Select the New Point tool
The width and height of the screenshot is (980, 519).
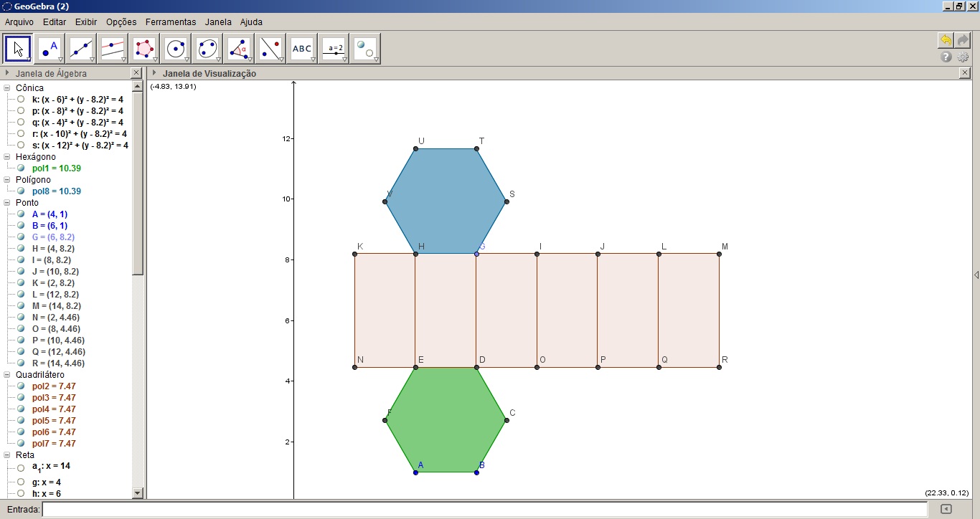point(50,49)
